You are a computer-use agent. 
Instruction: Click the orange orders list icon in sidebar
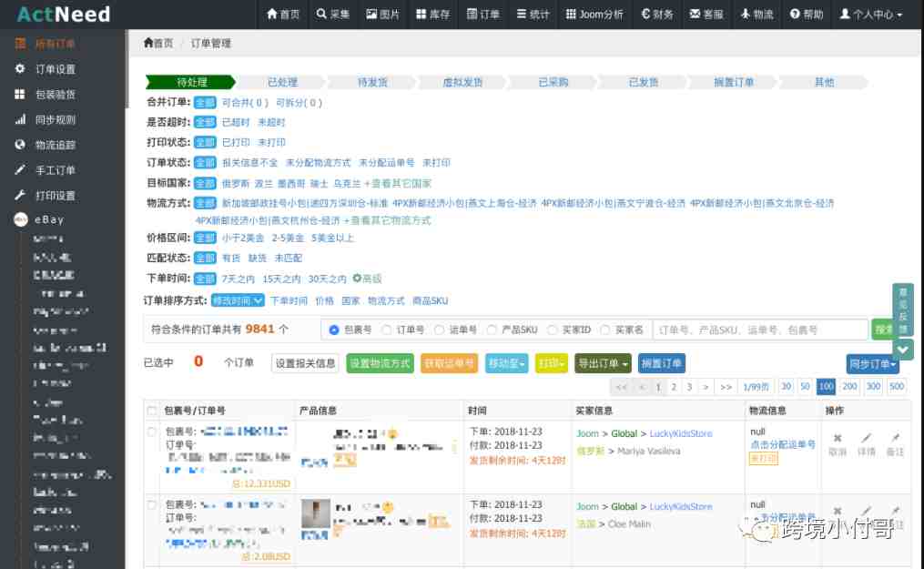(20, 44)
